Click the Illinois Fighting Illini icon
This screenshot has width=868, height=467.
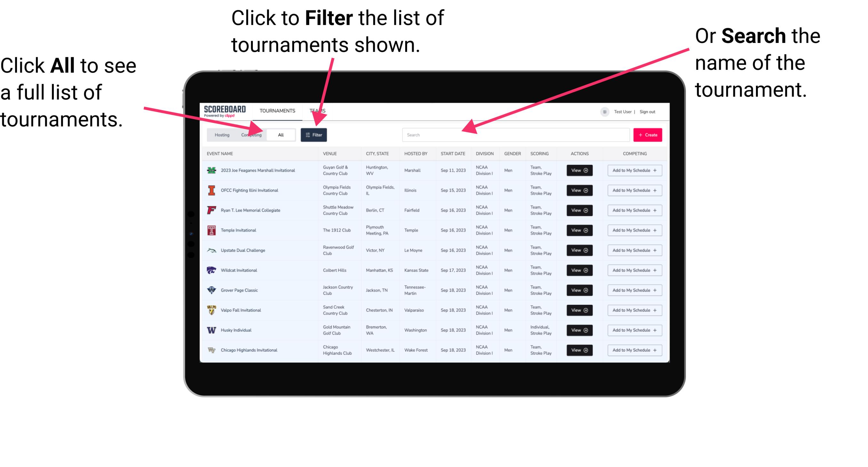click(x=211, y=190)
